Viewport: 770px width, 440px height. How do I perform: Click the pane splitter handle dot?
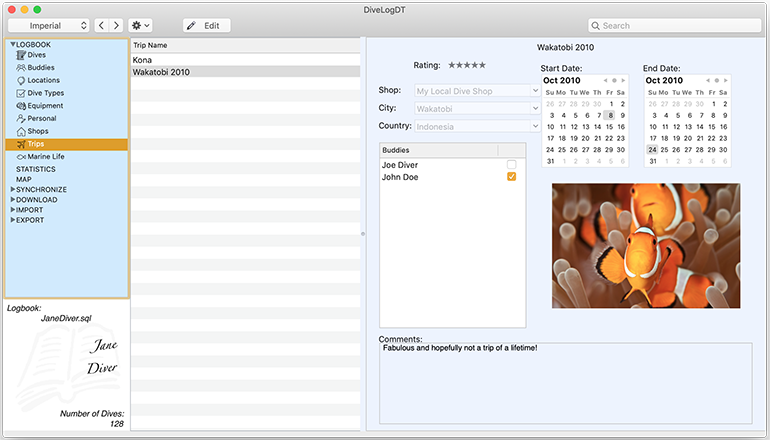[363, 234]
